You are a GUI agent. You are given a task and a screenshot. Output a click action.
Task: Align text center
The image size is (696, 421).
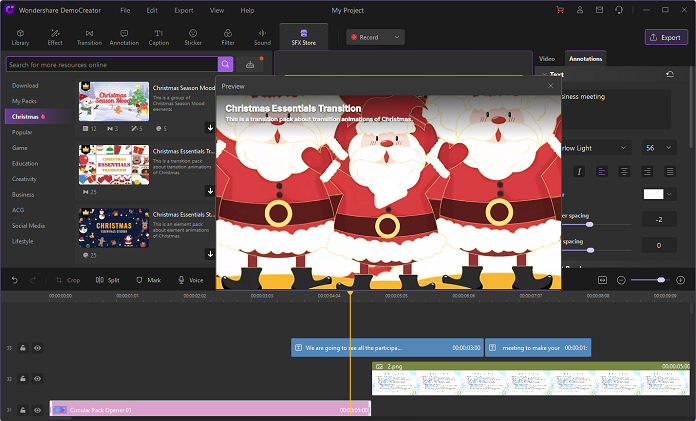coord(624,171)
